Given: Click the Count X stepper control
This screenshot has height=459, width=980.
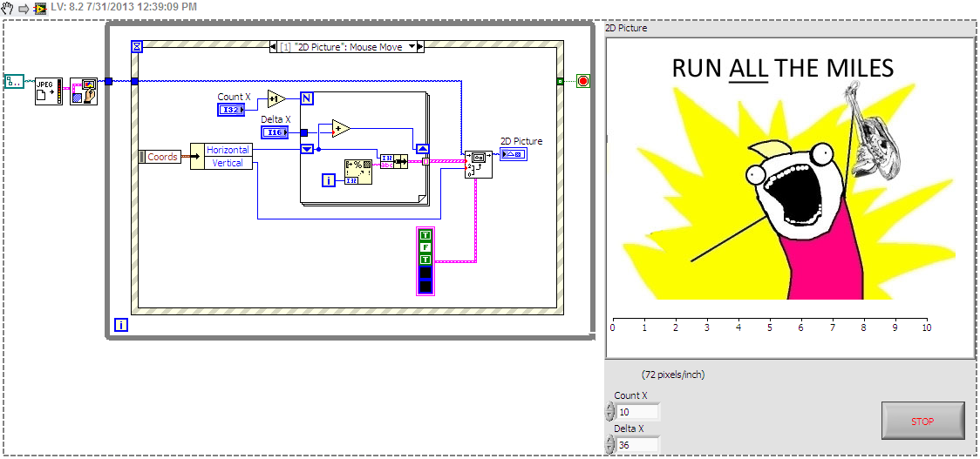Looking at the screenshot, I should pyautogui.click(x=609, y=412).
